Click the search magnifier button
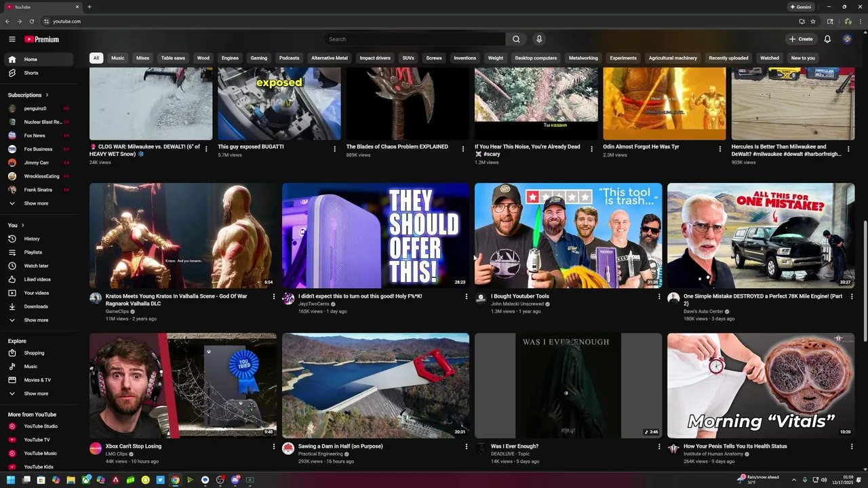Image resolution: width=868 pixels, height=488 pixels. pyautogui.click(x=516, y=39)
